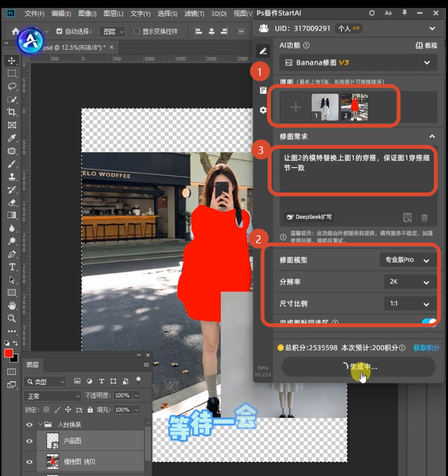
Task: Uncheck the 自动选择 checkbox
Action: pyautogui.click(x=60, y=31)
